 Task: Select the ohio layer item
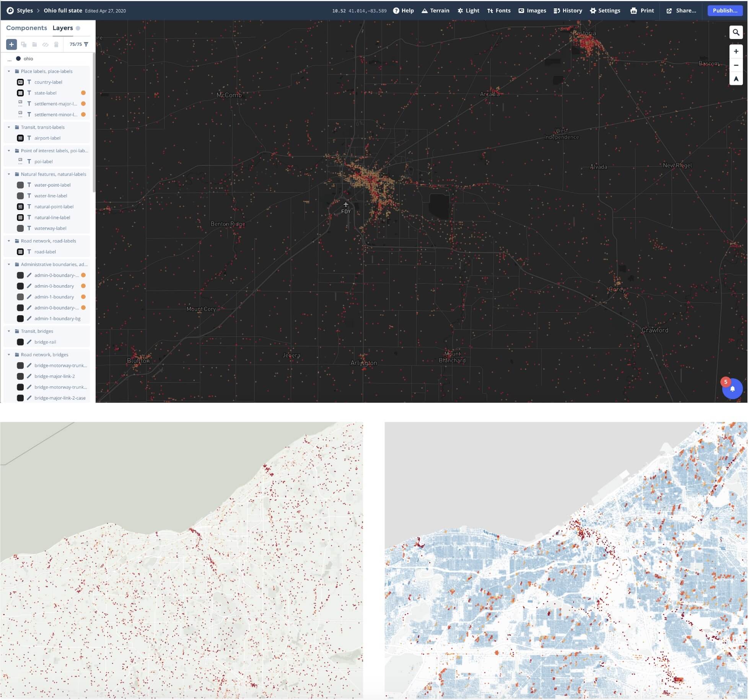[28, 59]
